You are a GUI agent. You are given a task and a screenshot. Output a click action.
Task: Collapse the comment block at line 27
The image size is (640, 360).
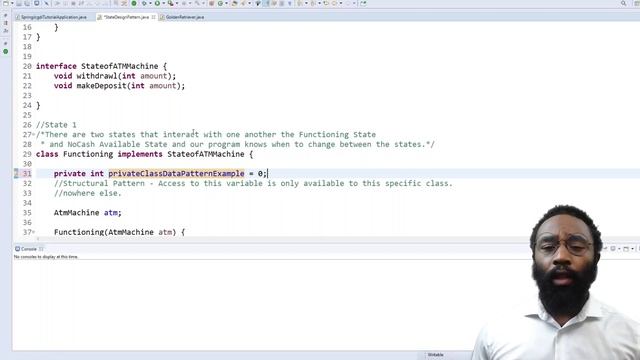(33, 135)
